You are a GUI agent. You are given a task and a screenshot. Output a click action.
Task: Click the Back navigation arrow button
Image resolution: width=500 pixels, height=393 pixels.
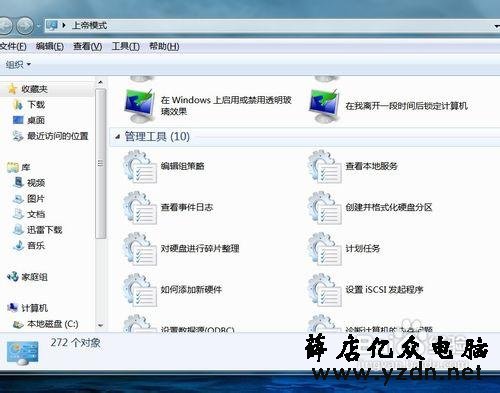pos(4,25)
